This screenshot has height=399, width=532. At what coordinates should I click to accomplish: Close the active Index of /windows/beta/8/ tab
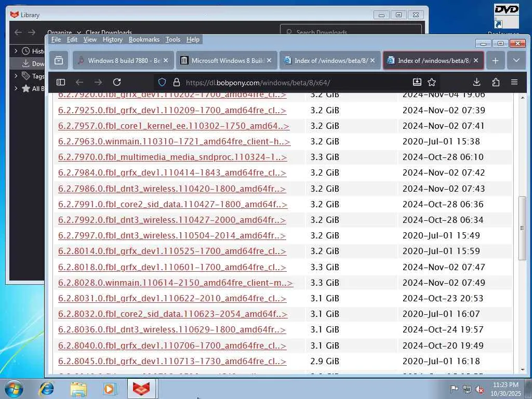[x=476, y=60]
